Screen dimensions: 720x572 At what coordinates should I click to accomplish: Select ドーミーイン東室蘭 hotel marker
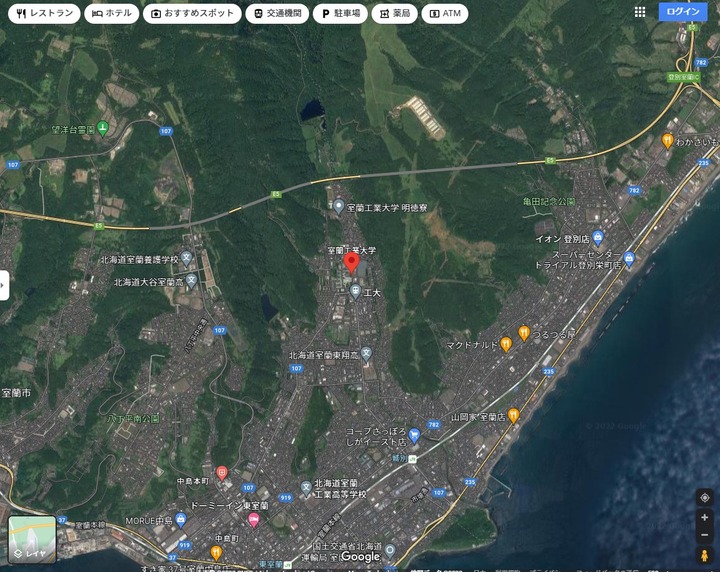point(253,520)
